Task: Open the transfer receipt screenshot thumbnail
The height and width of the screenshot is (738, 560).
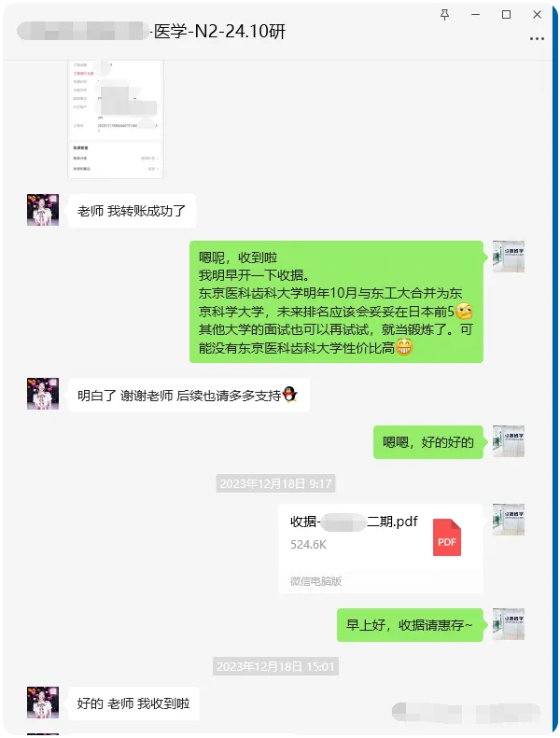Action: click(x=116, y=118)
